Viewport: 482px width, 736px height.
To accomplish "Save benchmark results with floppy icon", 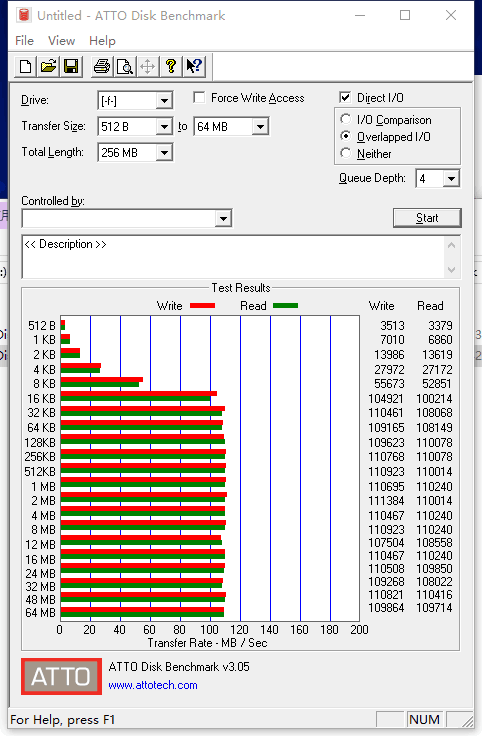I will tap(71, 66).
